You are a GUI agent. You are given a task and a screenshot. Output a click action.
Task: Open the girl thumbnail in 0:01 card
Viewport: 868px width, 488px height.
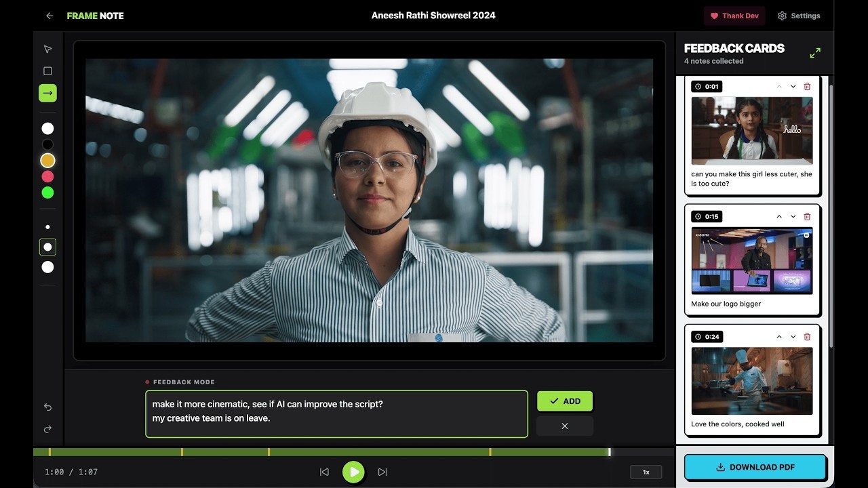click(x=752, y=130)
